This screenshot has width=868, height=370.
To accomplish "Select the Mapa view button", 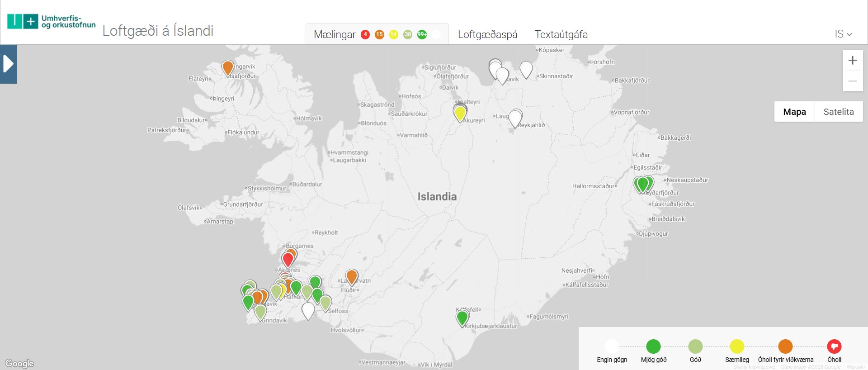I will [794, 112].
